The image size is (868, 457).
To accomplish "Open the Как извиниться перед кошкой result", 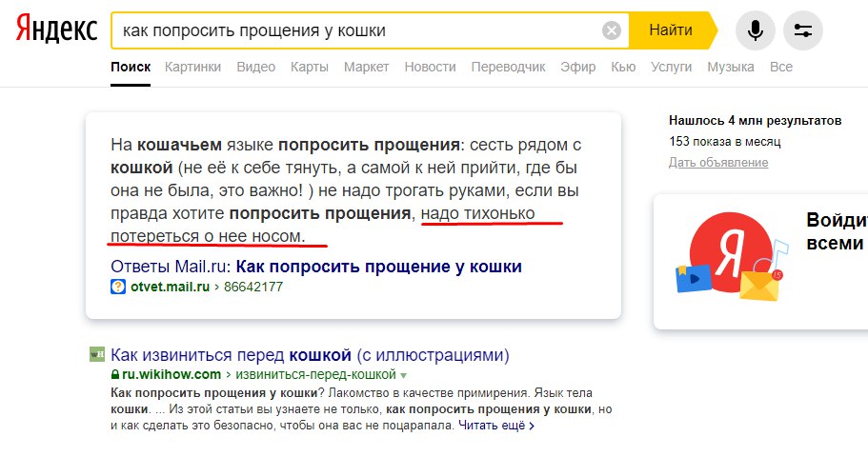I will 310,354.
